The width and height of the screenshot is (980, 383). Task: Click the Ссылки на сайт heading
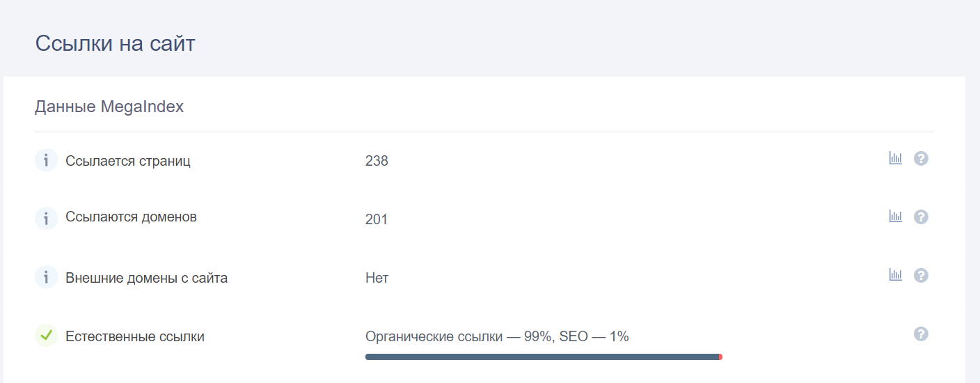click(116, 44)
